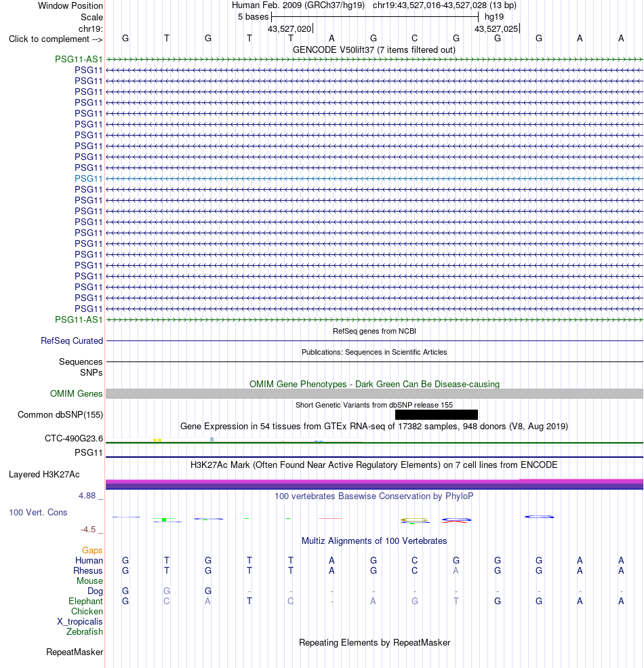Image resolution: width=644 pixels, height=668 pixels.
Task: Click the 100 Vert. Cons label
Action: 39,513
